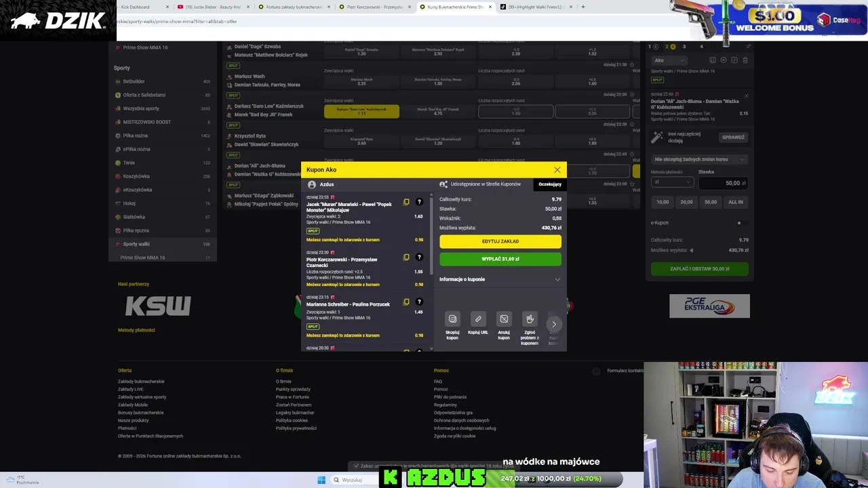Viewport: 868px width, 488px height.
Task: Open Piłka ręczna in the sidebar
Action: 163,230
